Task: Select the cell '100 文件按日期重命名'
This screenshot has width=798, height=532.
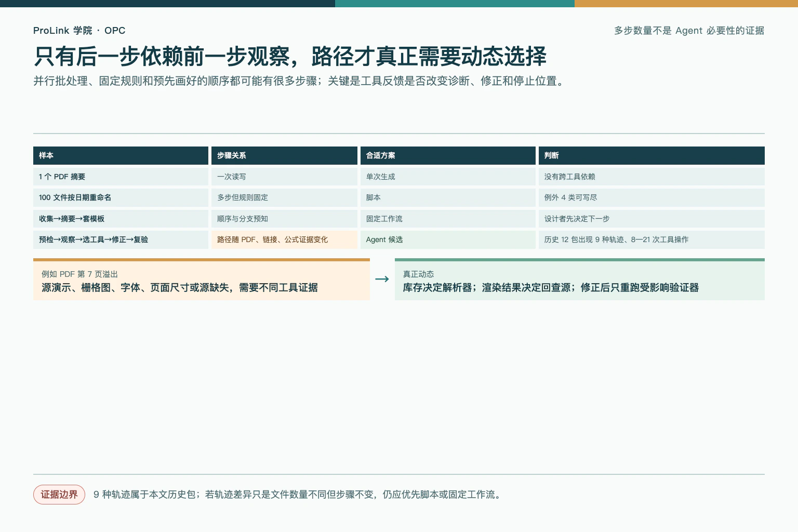Action: 121,197
